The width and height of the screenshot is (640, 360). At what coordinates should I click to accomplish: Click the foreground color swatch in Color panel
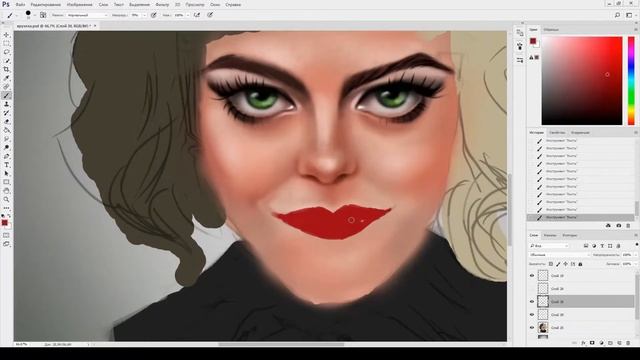pyautogui.click(x=533, y=41)
